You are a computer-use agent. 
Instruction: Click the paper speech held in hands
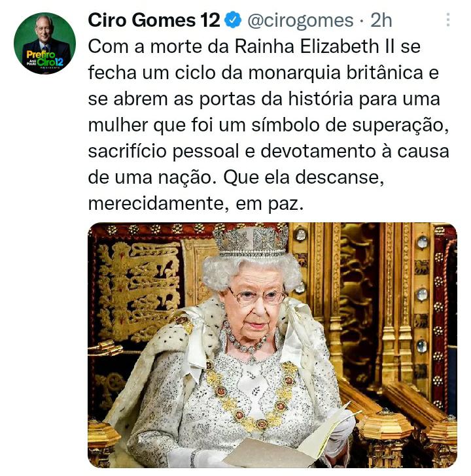tap(288, 441)
